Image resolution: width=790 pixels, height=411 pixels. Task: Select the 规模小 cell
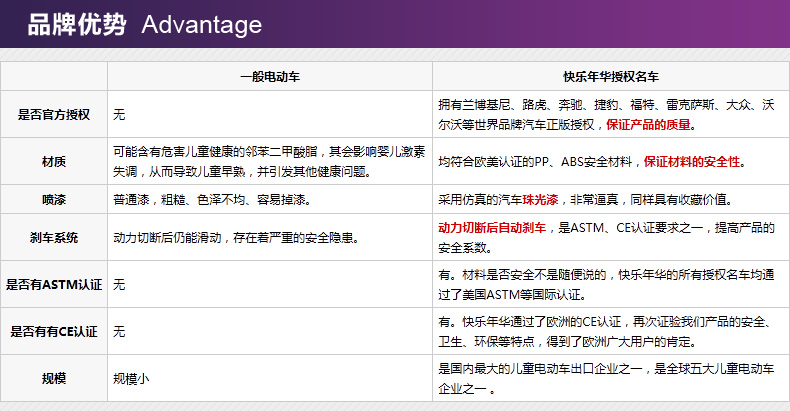click(131, 378)
